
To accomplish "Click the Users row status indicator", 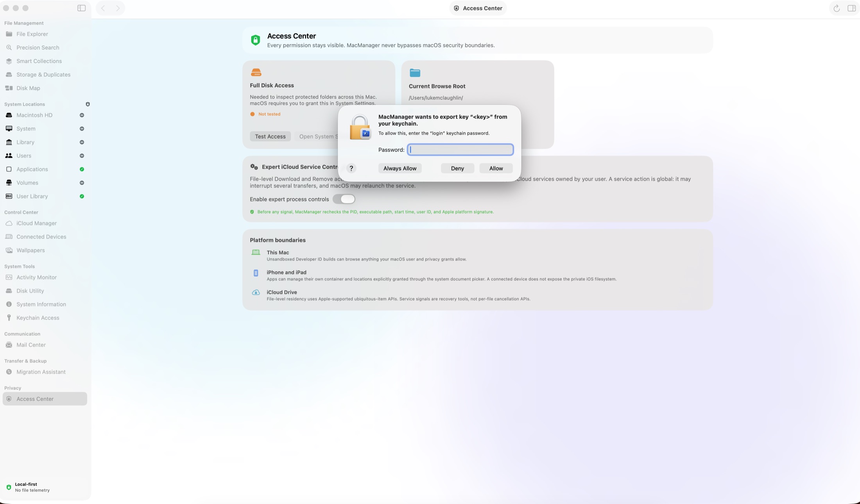I will pyautogui.click(x=82, y=156).
